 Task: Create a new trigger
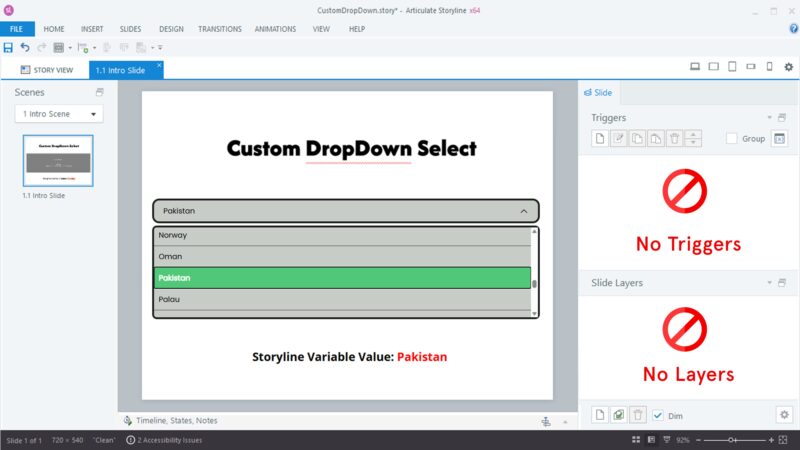point(600,138)
